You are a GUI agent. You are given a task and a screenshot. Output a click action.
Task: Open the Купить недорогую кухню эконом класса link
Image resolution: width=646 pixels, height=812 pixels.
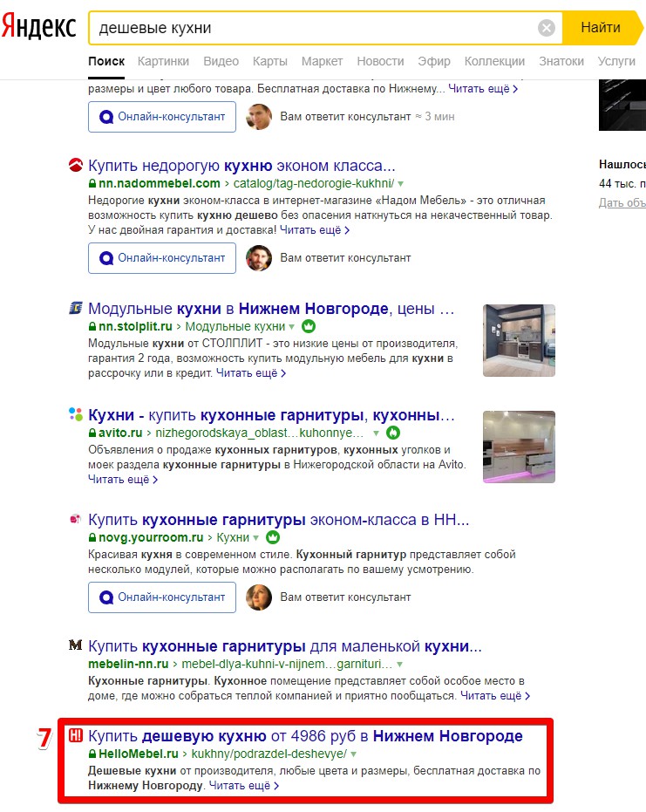tap(241, 166)
